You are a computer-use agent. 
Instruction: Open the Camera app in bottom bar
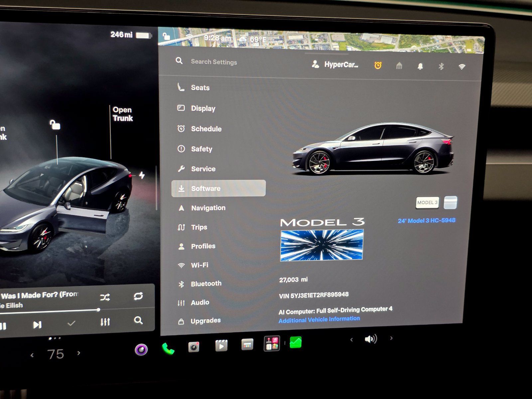tap(194, 347)
